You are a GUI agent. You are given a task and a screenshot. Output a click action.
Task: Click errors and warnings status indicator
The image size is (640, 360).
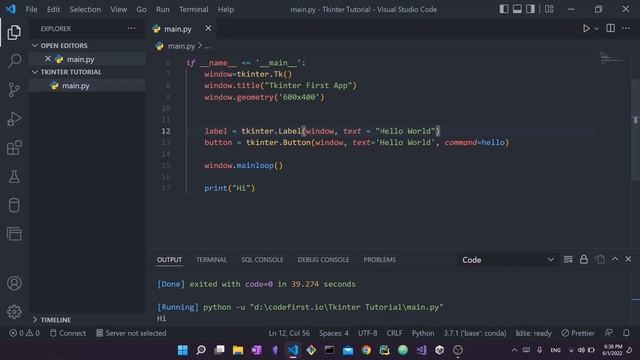click(x=24, y=333)
